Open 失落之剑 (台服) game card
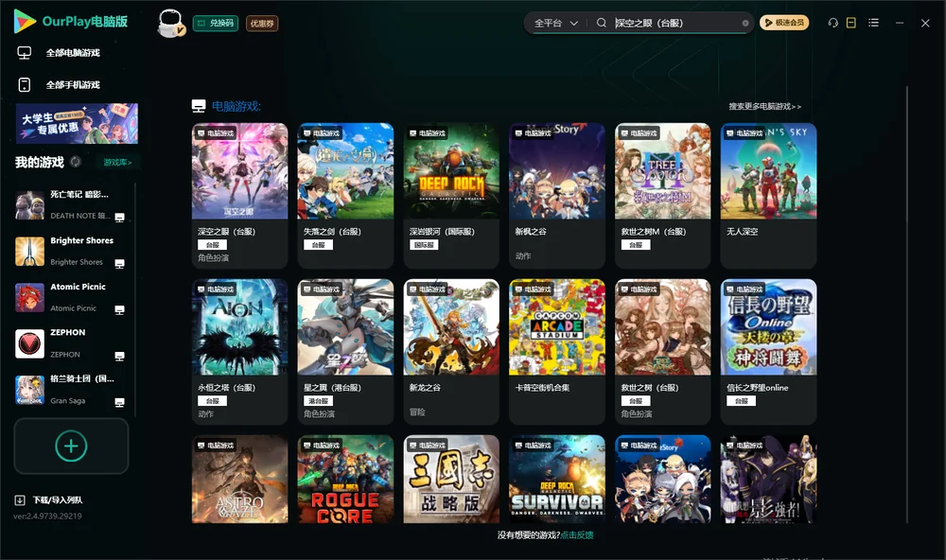This screenshot has width=946, height=560. click(x=345, y=196)
